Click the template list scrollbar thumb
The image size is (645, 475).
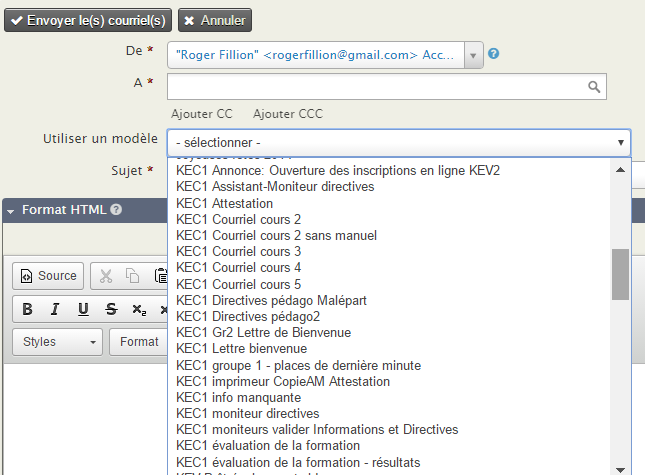(x=620, y=274)
